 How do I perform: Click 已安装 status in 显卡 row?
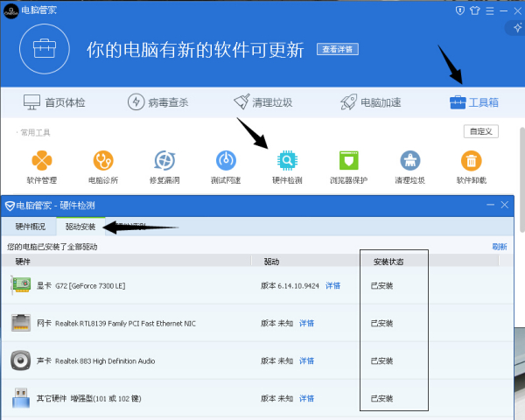coord(381,286)
